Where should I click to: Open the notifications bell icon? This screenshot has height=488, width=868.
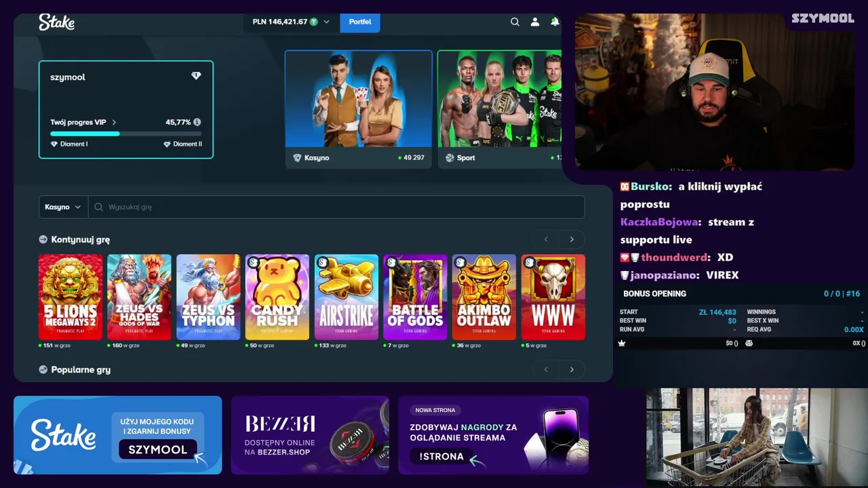point(555,22)
